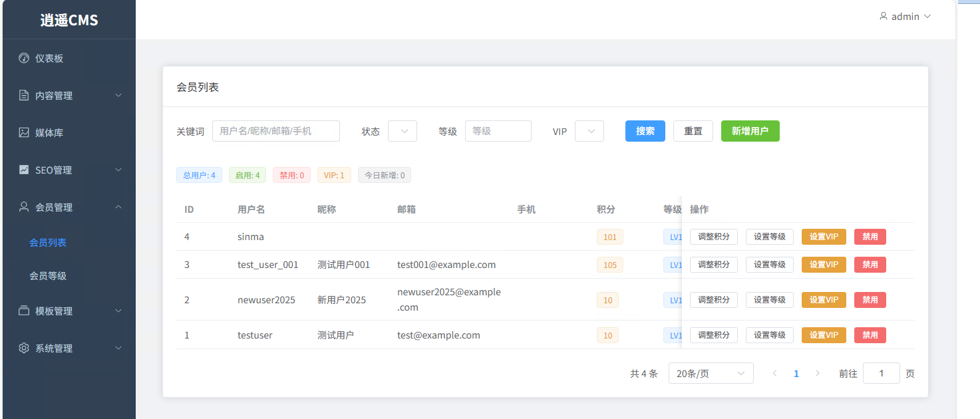Click 设置VIP for testuser
Screen dimensions: 980x419
tap(824, 335)
